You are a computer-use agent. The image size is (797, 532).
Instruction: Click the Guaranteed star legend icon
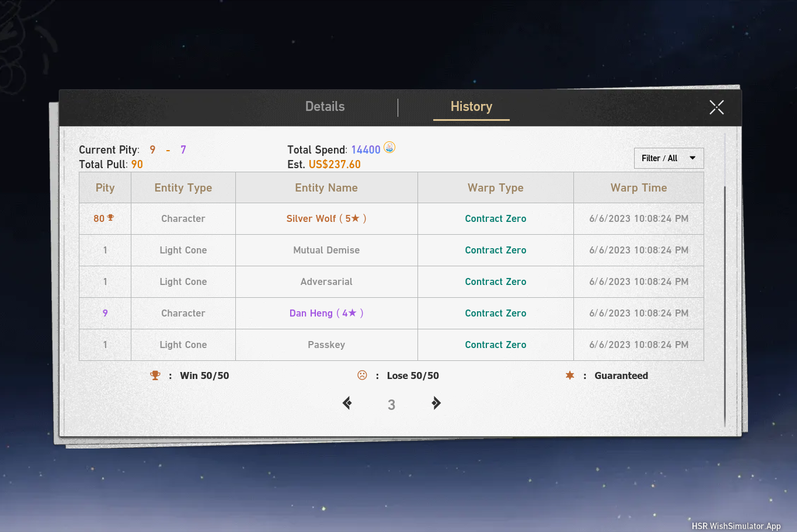tap(570, 375)
